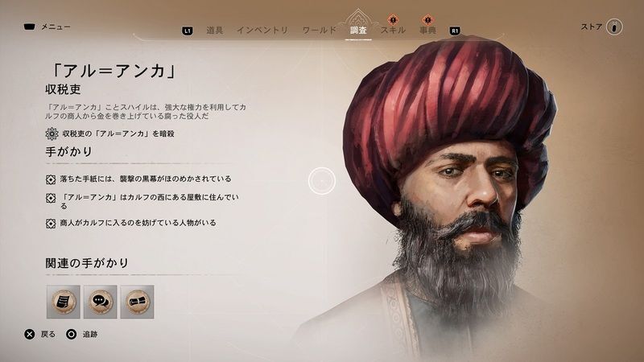The image size is (644, 362).
Task: Click the L1 shoulder button icon
Action: (x=188, y=31)
